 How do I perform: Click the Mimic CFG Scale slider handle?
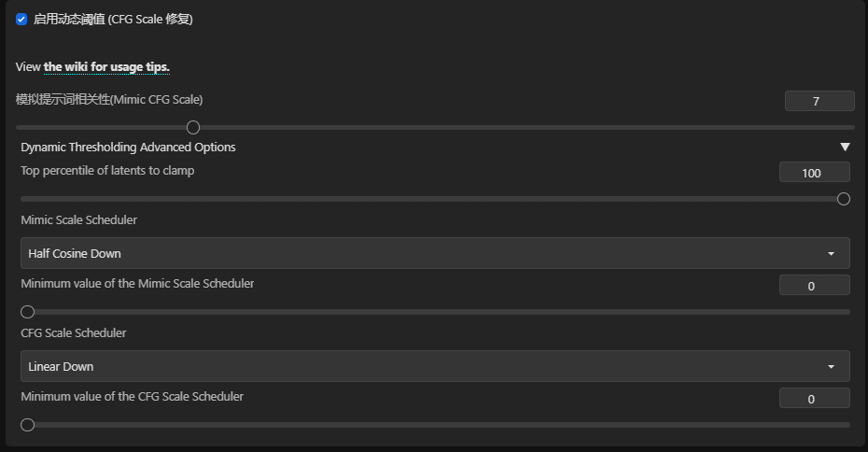tap(193, 128)
